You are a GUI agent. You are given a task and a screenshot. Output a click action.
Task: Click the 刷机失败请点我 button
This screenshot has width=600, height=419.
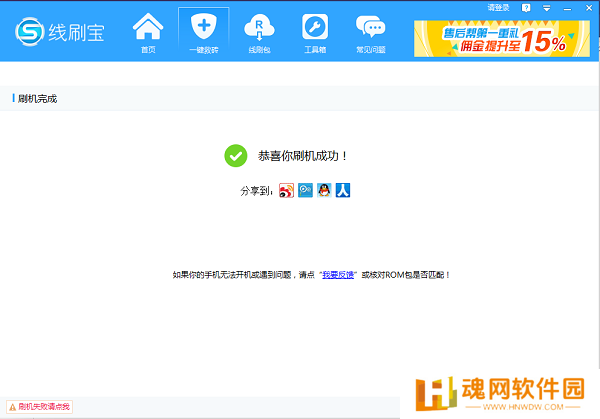[39, 407]
